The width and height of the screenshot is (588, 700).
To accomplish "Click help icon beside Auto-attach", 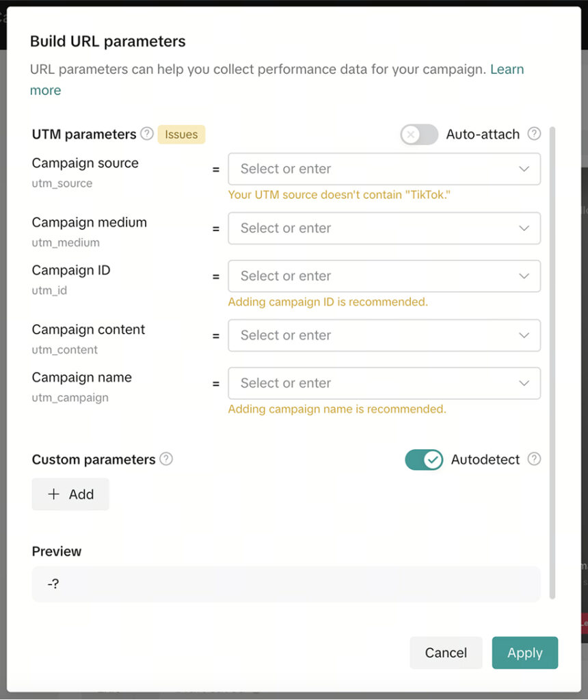I will tap(534, 134).
